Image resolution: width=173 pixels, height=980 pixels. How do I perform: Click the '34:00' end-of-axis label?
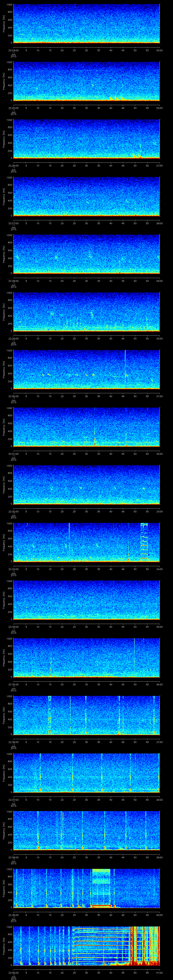pyautogui.click(x=160, y=569)
